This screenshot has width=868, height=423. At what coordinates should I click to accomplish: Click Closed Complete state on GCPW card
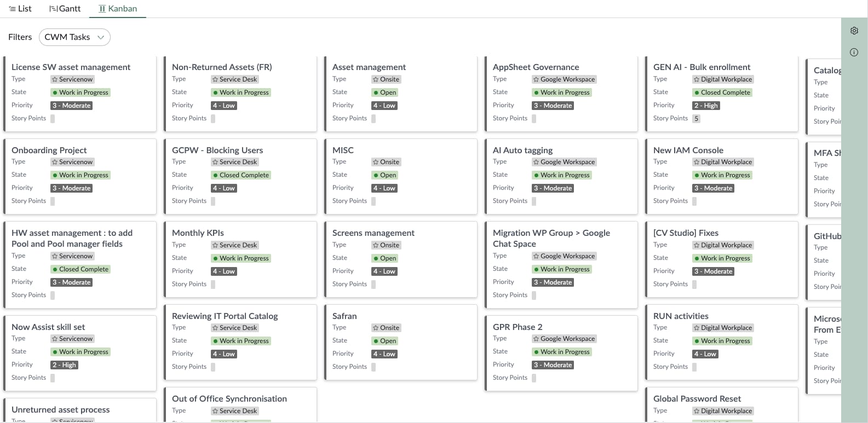241,175
